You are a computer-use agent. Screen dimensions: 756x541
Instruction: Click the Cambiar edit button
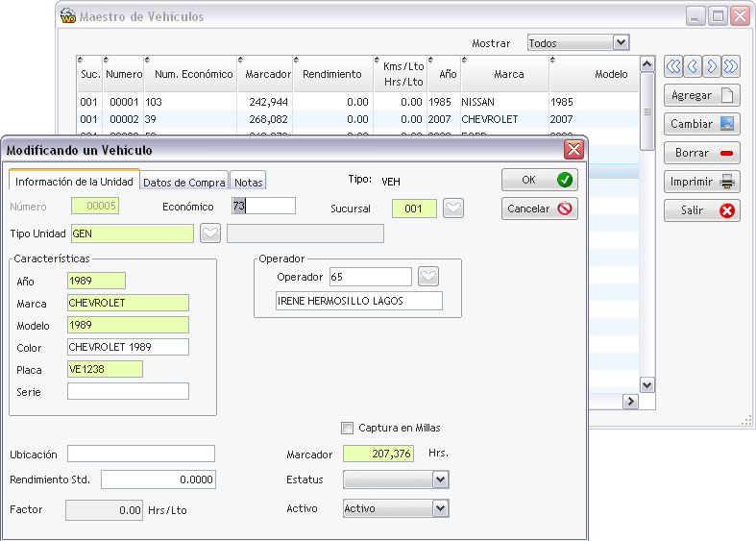click(x=701, y=124)
